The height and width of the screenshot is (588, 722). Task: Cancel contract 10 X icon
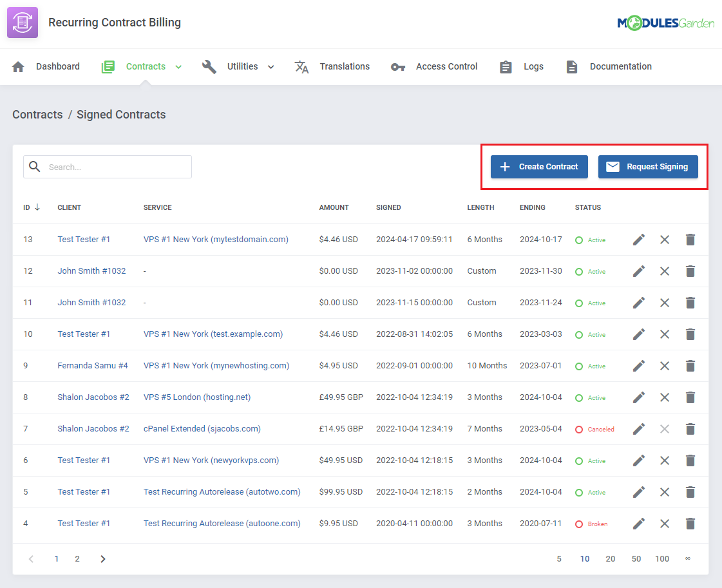[x=665, y=334]
